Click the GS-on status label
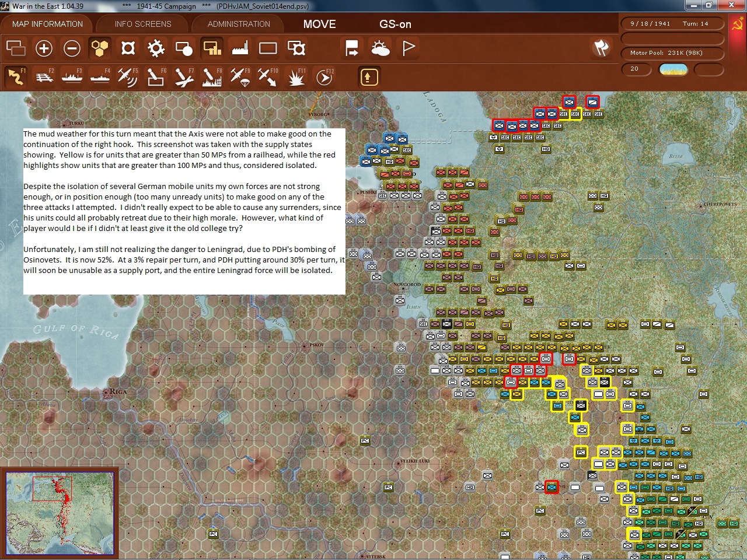Screen dimensions: 747x560 [x=395, y=24]
